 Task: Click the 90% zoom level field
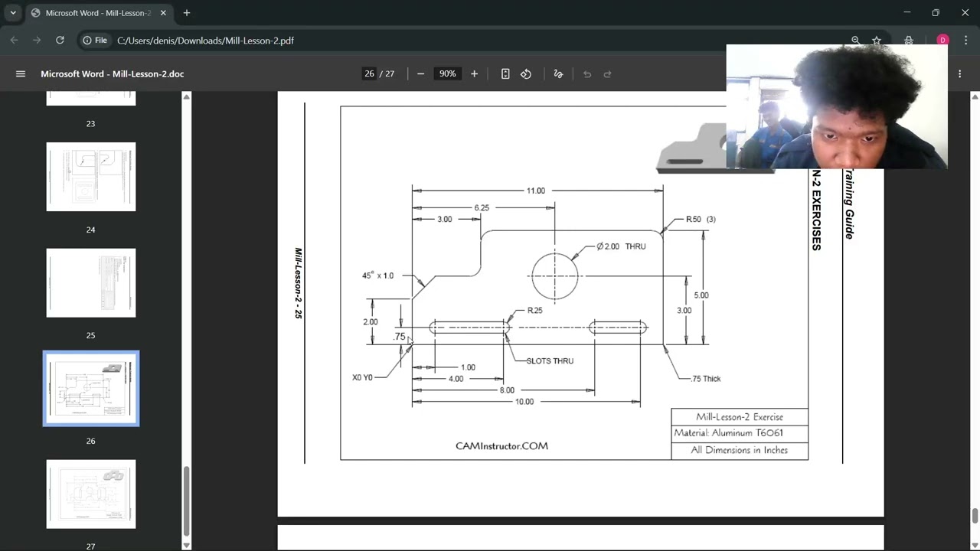coord(447,74)
